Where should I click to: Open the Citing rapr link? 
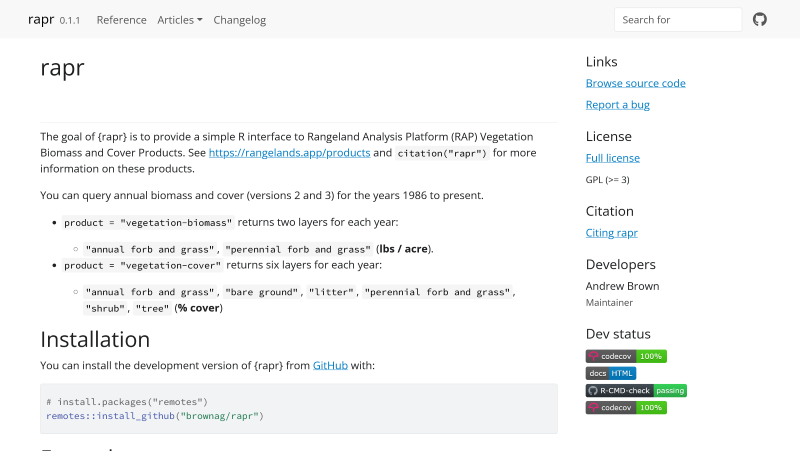[x=611, y=233]
